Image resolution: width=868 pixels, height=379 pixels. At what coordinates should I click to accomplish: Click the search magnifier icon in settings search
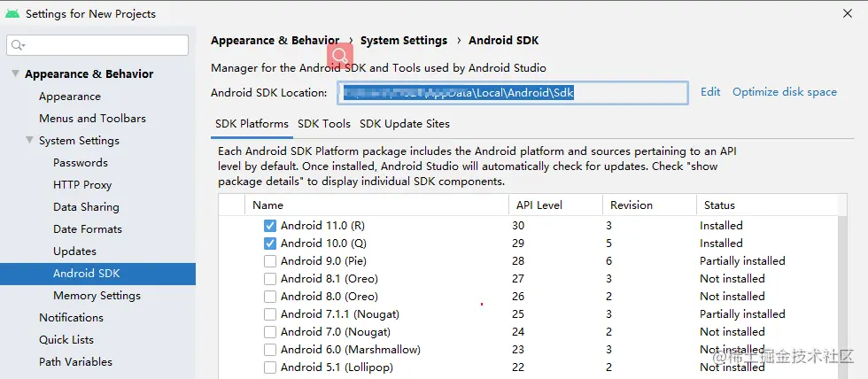pos(19,45)
